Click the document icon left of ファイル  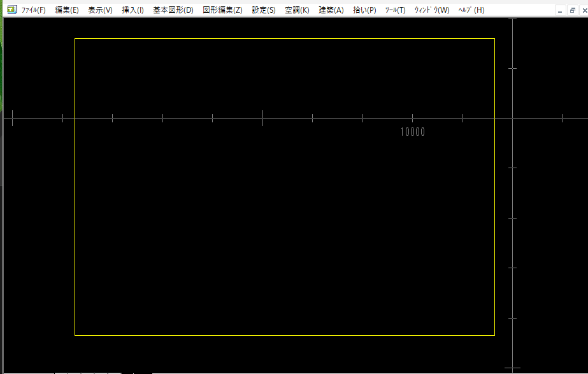point(11,10)
